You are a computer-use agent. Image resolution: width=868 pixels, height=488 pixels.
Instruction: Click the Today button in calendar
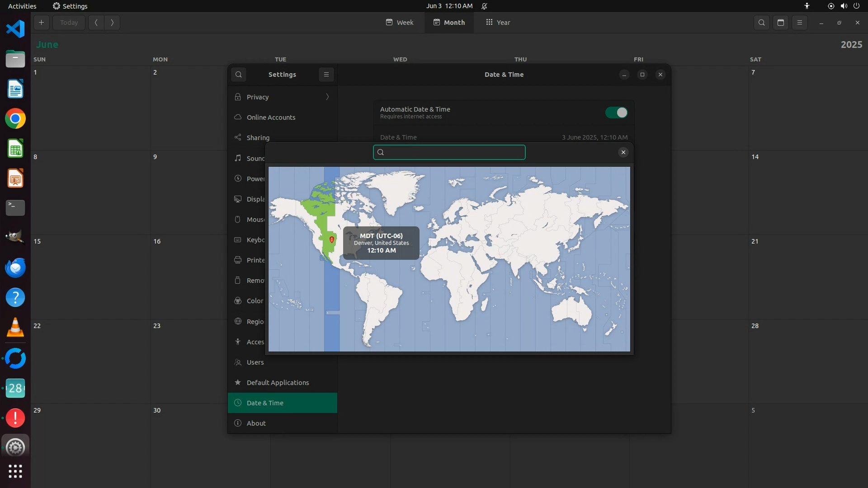click(x=69, y=23)
